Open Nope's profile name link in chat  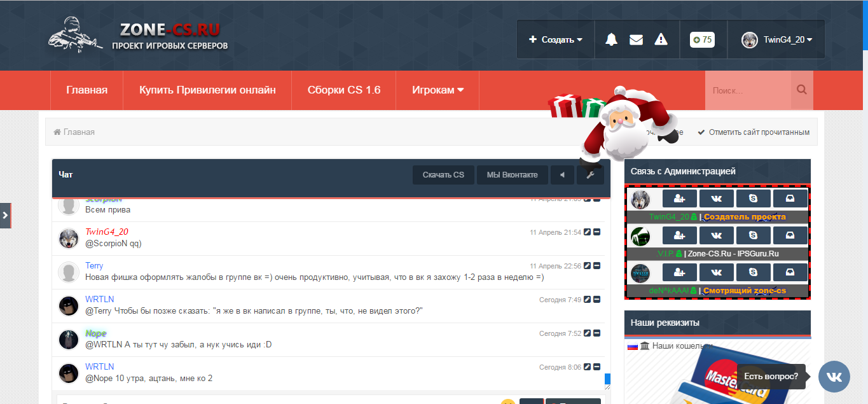[x=96, y=333]
